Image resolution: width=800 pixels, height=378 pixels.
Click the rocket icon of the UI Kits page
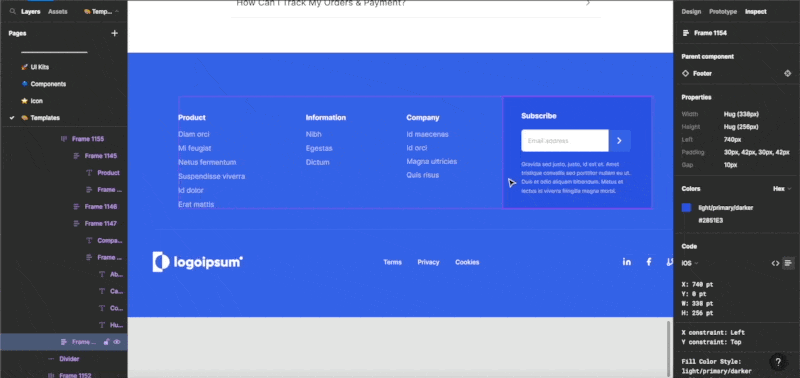[24, 67]
